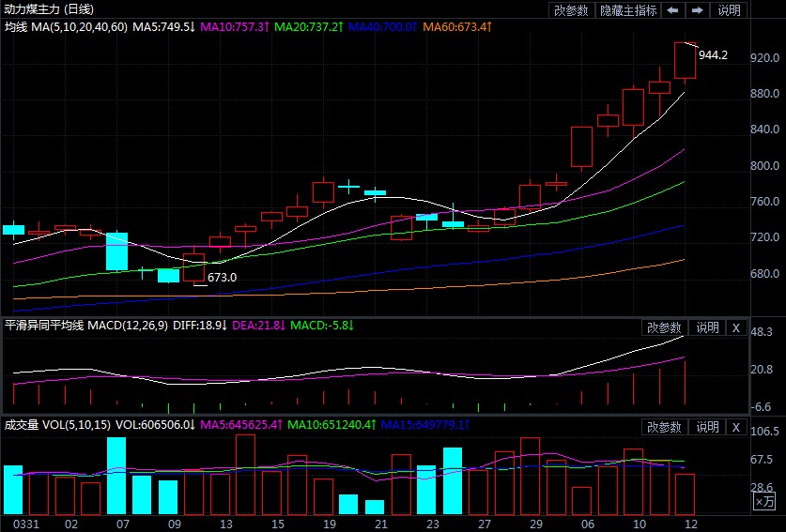This screenshot has width=786, height=532.
Task: Open 说明 for the main chart
Action: pos(729,10)
